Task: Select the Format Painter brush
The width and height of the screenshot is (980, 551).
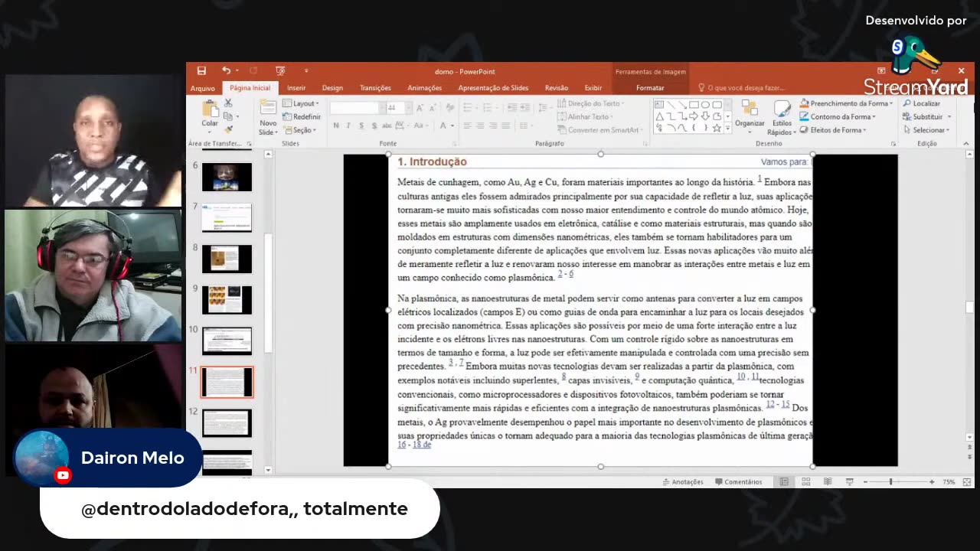Action: pos(227,129)
